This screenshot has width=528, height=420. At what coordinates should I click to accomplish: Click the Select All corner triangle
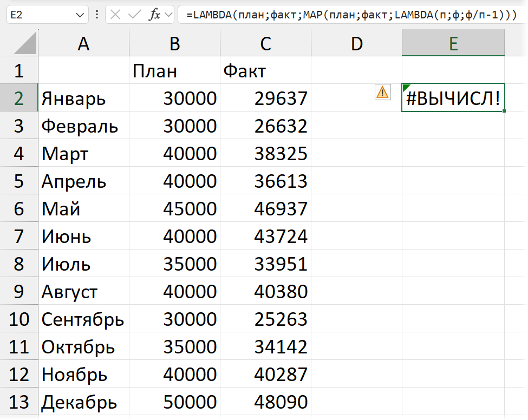coord(25,43)
